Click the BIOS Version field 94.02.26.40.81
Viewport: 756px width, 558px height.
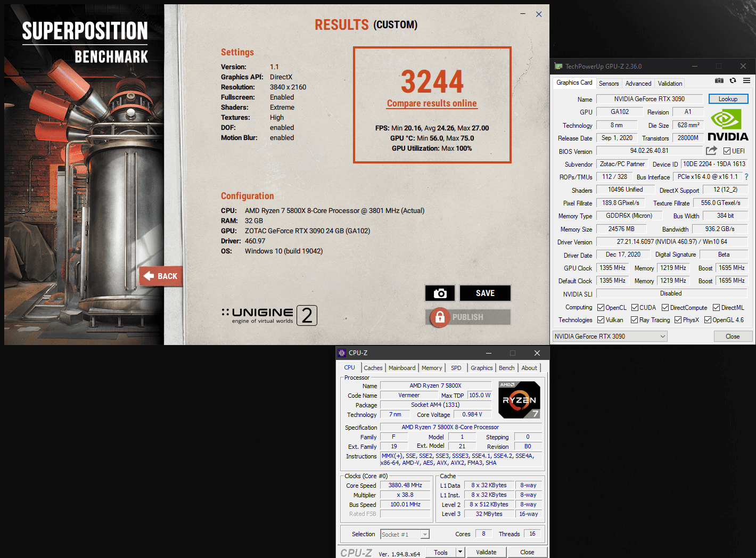point(649,151)
